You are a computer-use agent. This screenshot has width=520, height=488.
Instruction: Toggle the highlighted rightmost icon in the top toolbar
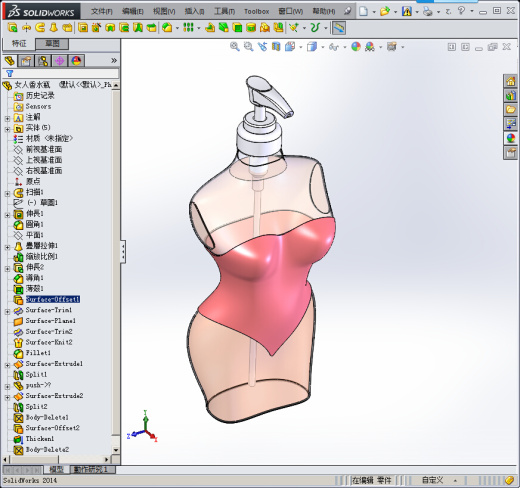(x=339, y=28)
